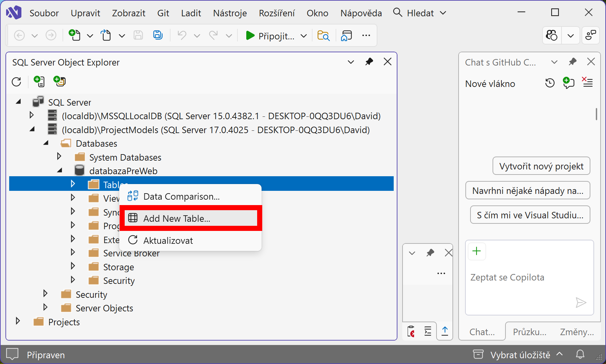Viewport: 606px width, 364px height.
Task: Click the Navigate Backward arrow icon
Action: [x=19, y=35]
